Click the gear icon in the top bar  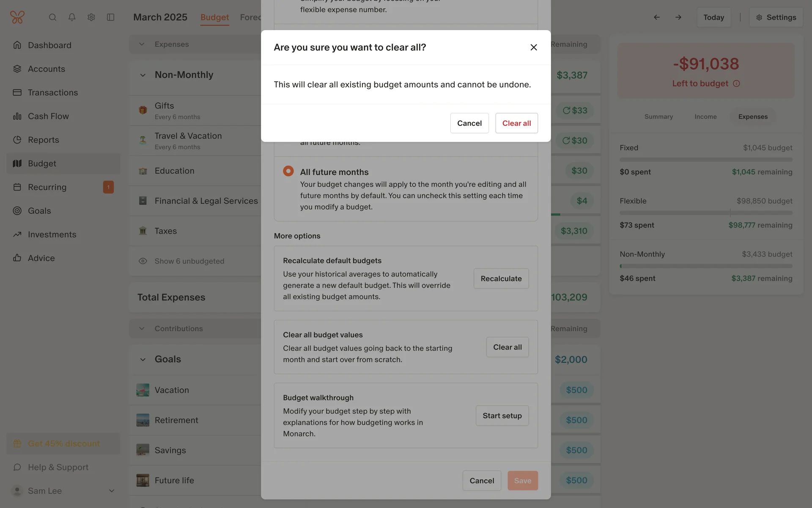click(x=91, y=17)
